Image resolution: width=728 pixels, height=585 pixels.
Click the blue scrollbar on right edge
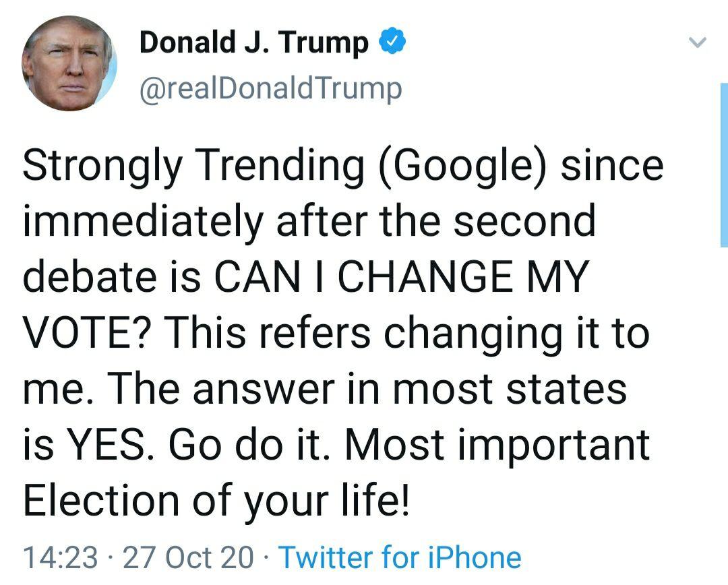(x=724, y=165)
